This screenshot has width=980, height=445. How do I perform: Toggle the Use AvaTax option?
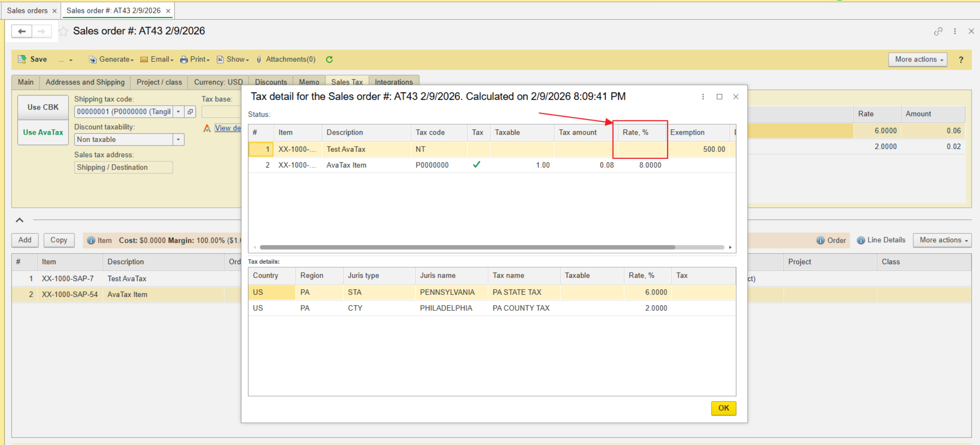coord(43,132)
